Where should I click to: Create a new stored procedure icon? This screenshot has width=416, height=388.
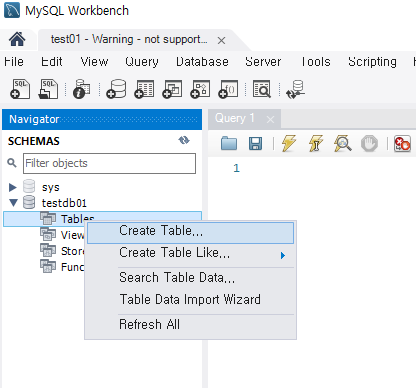(x=200, y=89)
